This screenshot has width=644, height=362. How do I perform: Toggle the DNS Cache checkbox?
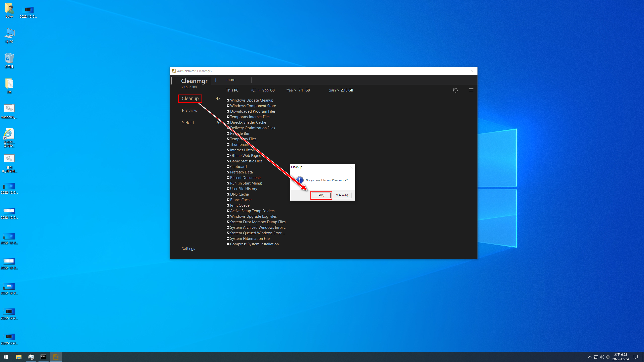pos(228,194)
